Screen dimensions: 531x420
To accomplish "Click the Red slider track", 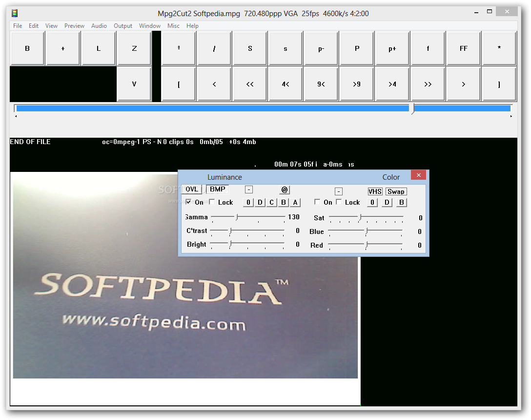I will [x=366, y=244].
